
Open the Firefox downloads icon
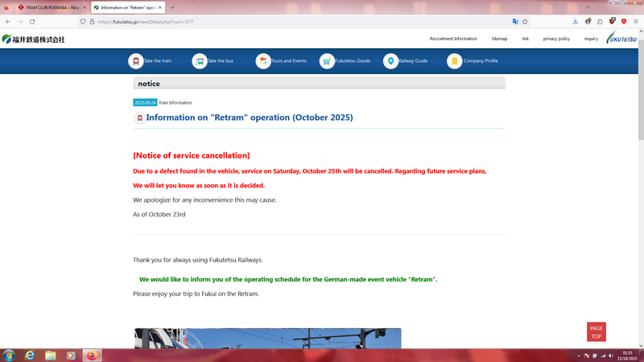[x=576, y=22]
